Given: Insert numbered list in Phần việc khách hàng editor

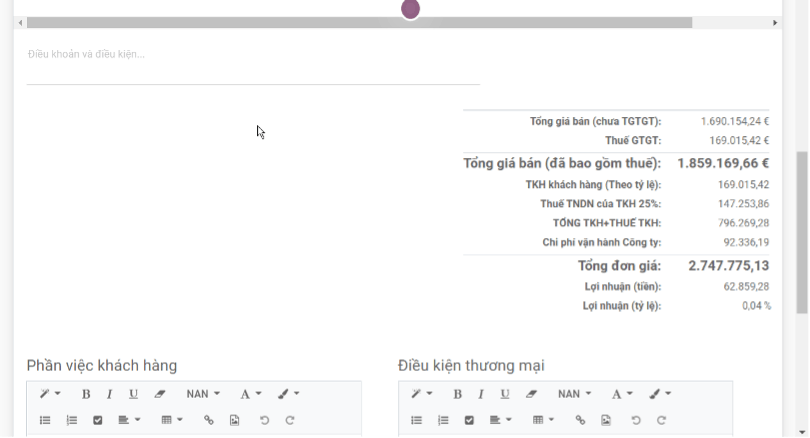Looking at the screenshot, I should coord(71,420).
